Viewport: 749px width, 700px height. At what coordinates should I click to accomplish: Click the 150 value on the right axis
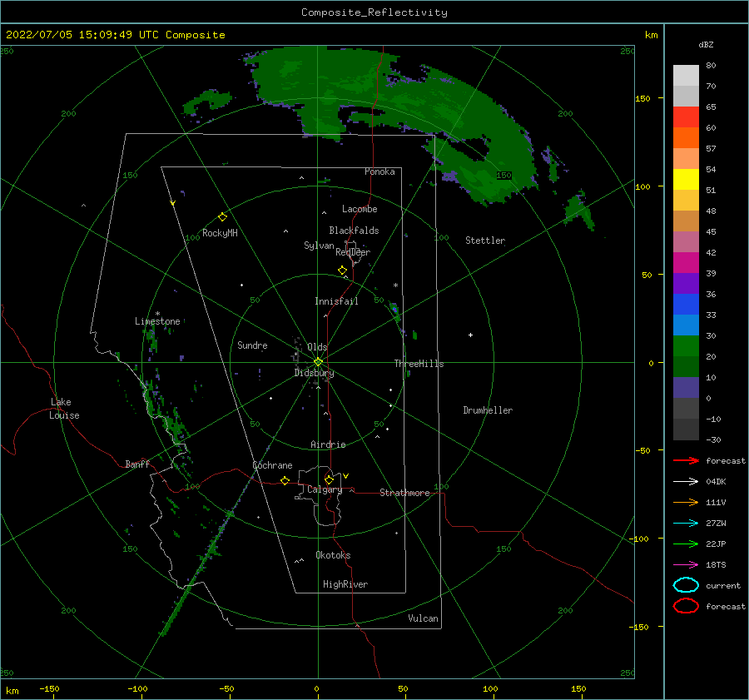[x=642, y=98]
